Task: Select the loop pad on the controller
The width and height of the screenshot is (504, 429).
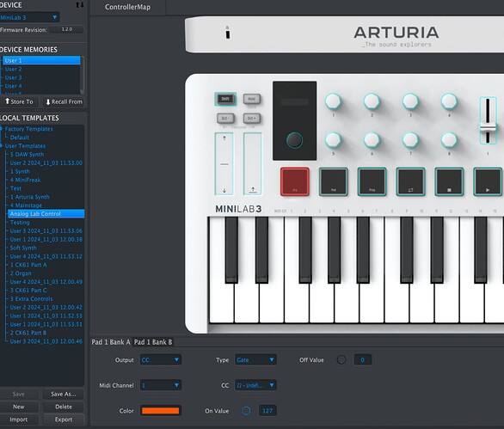Action: 410,181
